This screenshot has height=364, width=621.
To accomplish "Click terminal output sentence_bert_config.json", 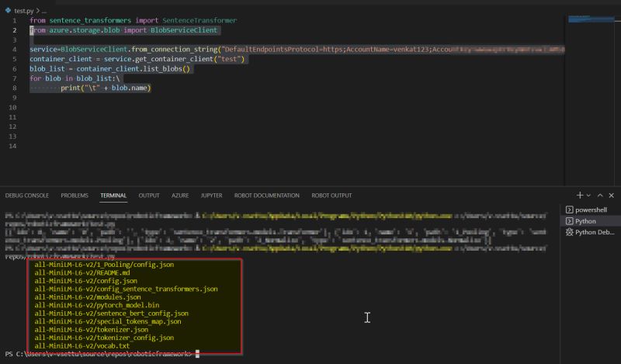I will pos(111,314).
